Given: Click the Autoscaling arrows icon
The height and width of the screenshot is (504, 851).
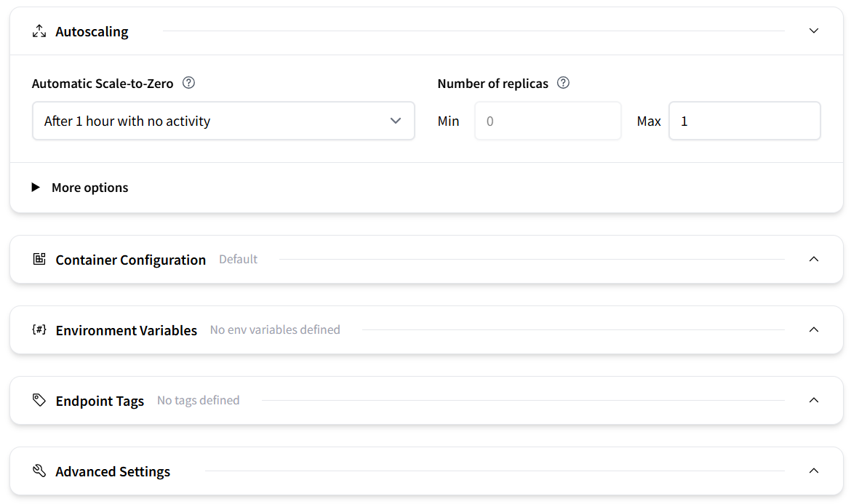Looking at the screenshot, I should [39, 31].
